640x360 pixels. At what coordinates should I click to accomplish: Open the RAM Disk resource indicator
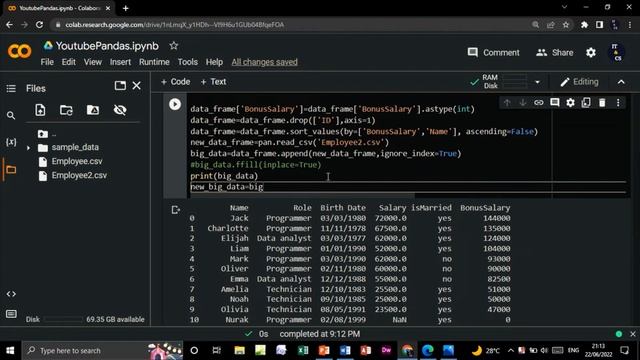499,82
